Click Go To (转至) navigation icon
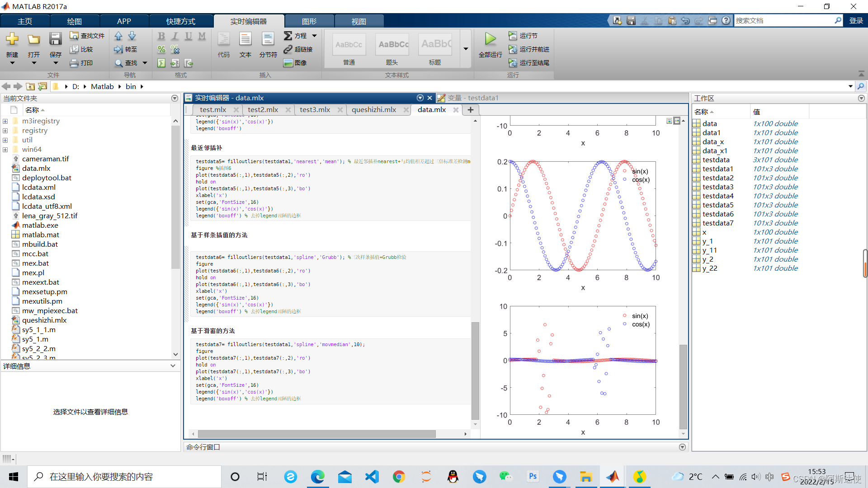This screenshot has width=868, height=488. [126, 49]
